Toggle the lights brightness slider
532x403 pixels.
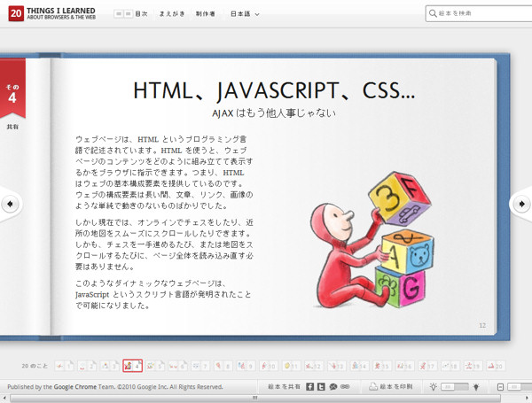455,387
